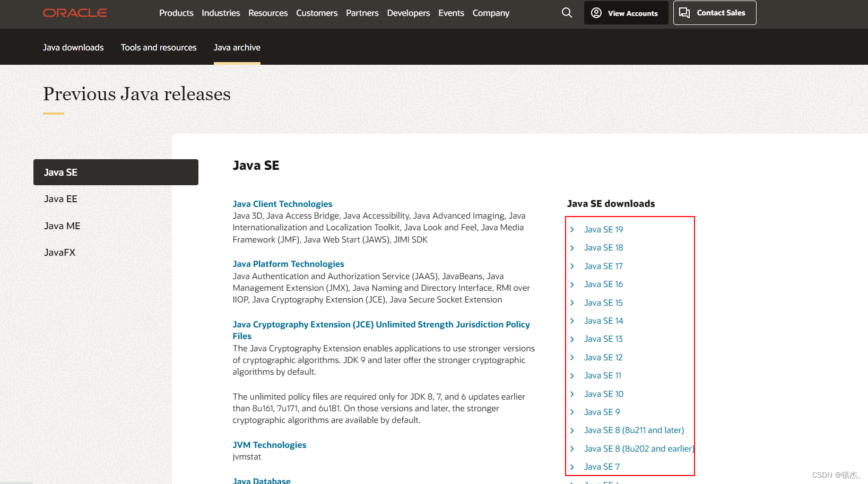
Task: Click the Contact Sales button
Action: click(x=715, y=13)
